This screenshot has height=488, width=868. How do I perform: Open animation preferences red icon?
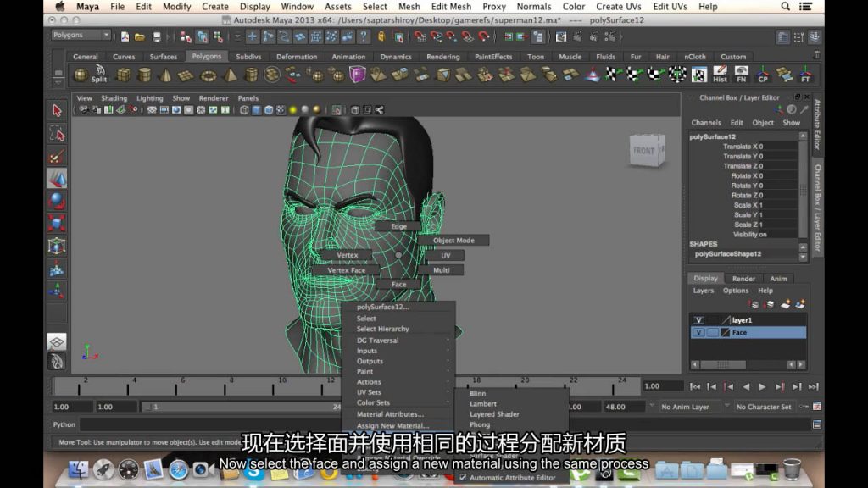coord(816,407)
